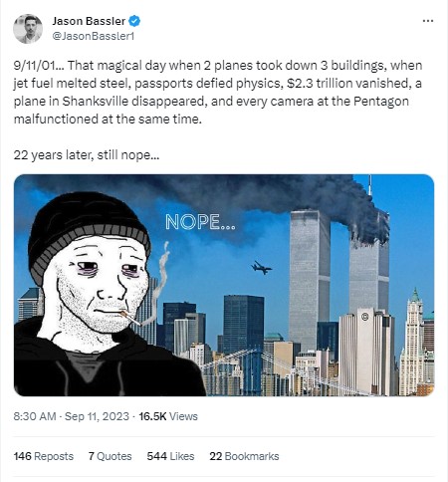The width and height of the screenshot is (448, 482).
Task: Click the NOPE... caption in image
Action: pyautogui.click(x=200, y=222)
